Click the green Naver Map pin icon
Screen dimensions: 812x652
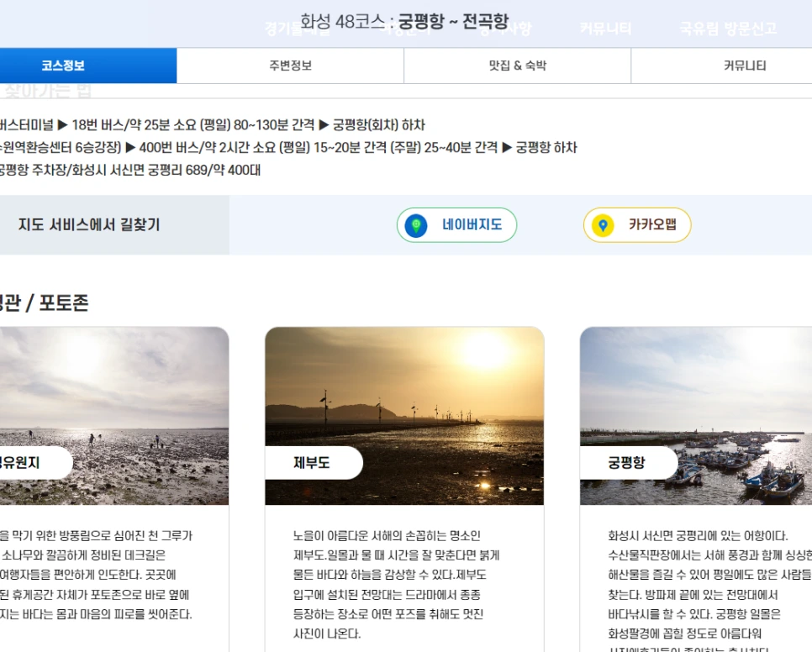click(415, 225)
